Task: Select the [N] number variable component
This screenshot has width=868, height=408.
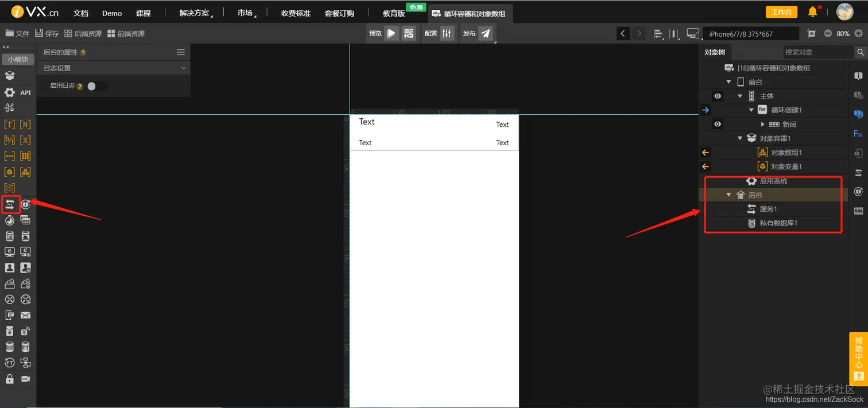Action: 25,124
